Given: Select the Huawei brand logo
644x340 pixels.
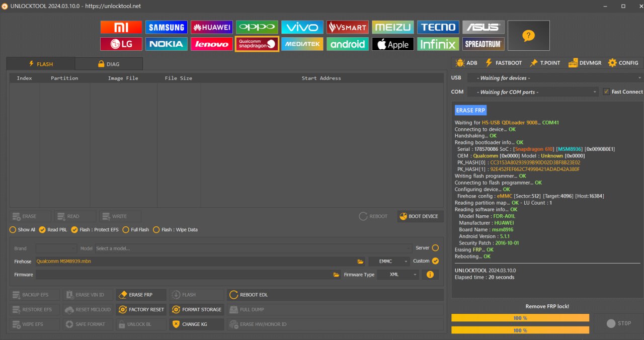Looking at the screenshot, I should tap(212, 27).
